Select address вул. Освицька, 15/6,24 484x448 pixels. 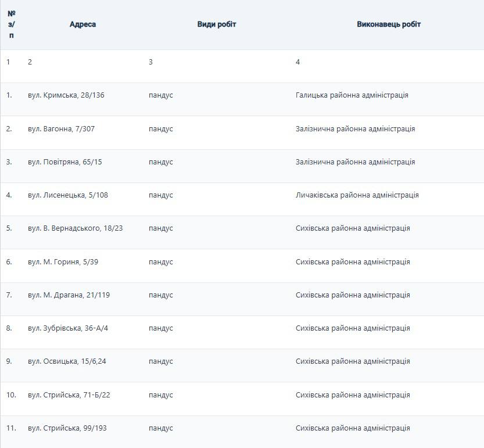[x=67, y=361]
